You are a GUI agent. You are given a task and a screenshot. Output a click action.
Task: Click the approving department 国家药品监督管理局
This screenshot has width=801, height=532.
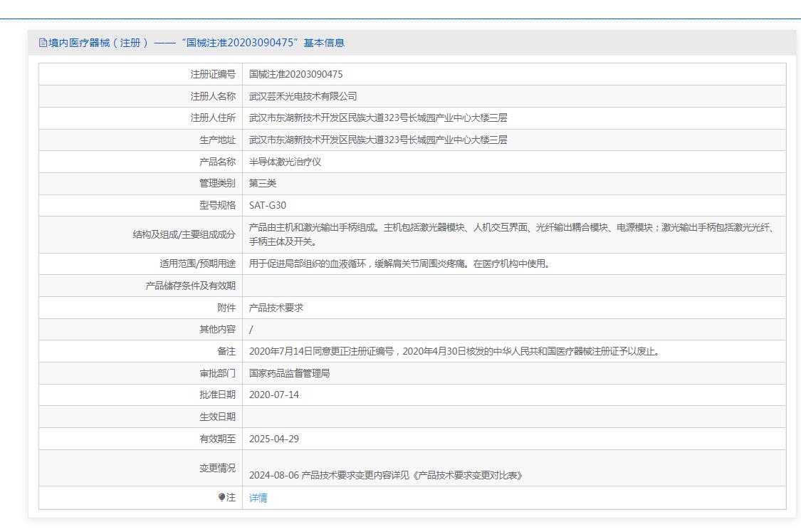pos(289,373)
